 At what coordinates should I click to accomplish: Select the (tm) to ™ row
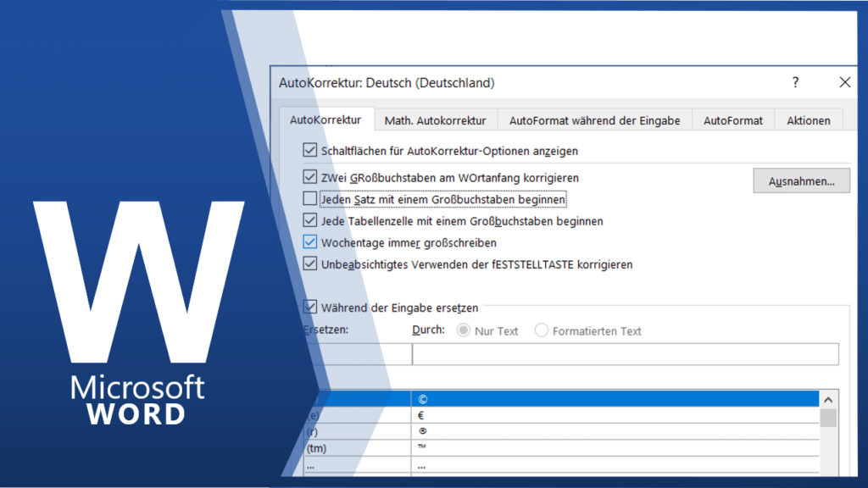point(561,448)
